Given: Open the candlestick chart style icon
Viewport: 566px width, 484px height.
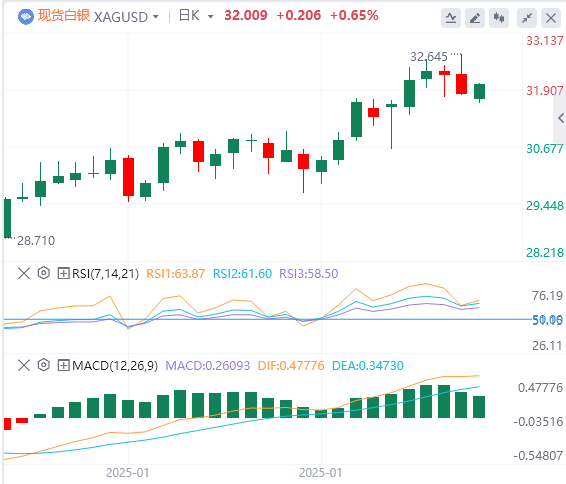Looking at the screenshot, I should [x=499, y=17].
